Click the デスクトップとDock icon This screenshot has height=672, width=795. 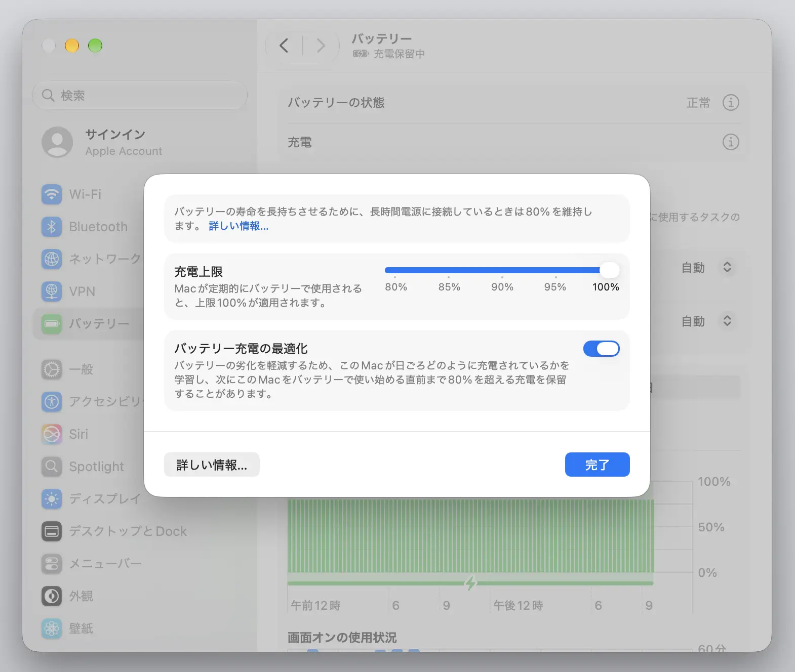[52, 531]
